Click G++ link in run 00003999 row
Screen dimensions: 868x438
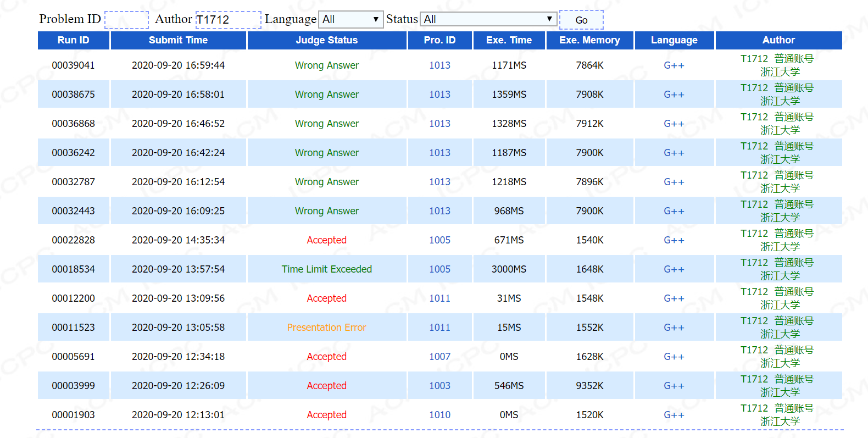point(674,386)
